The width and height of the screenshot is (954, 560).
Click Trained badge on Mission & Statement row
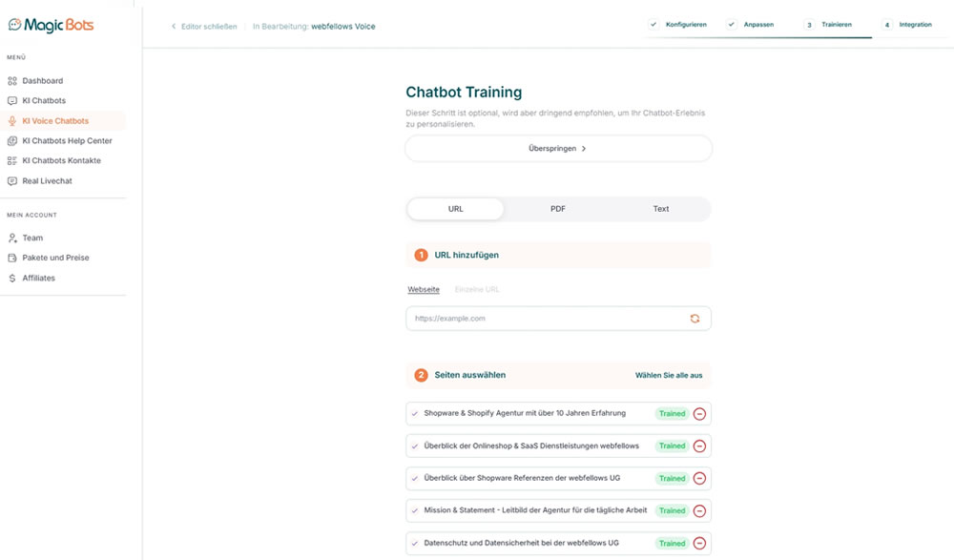coord(673,510)
